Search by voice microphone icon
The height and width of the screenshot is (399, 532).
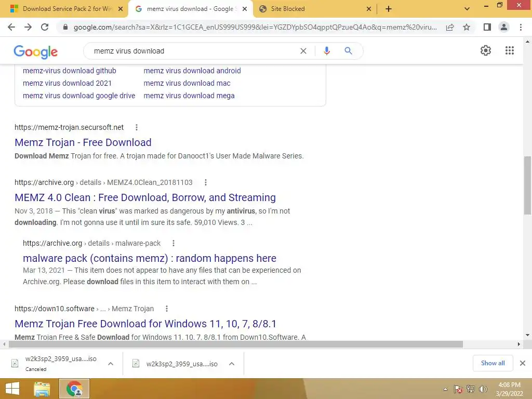(x=326, y=51)
